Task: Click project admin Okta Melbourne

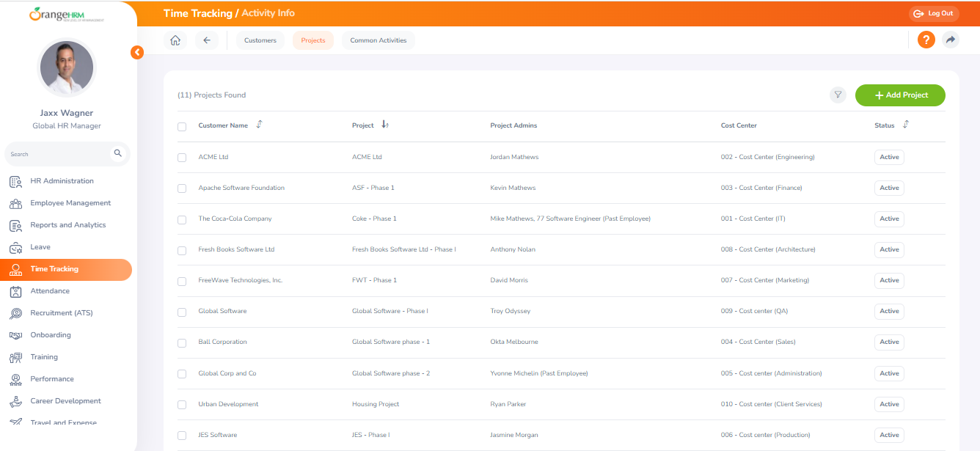Action: (514, 342)
